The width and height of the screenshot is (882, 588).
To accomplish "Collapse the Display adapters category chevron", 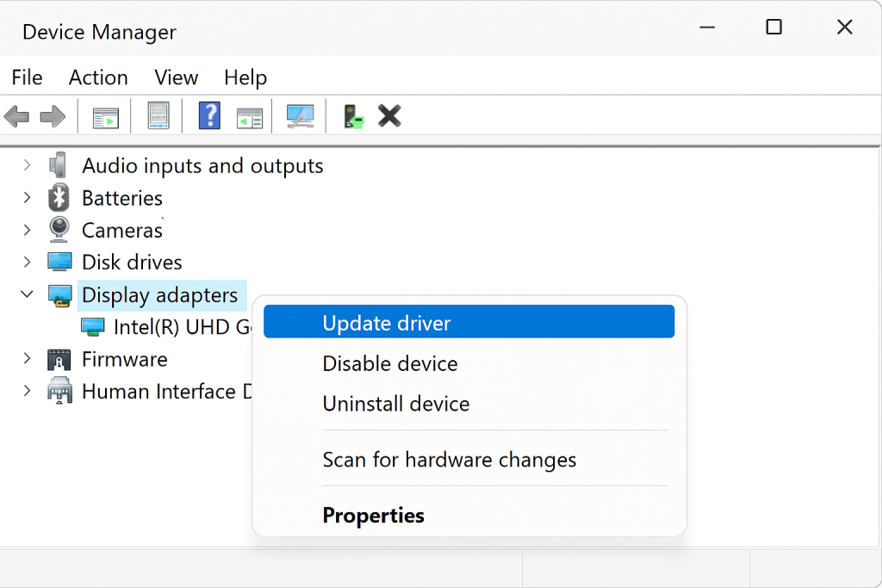I will [x=27, y=294].
